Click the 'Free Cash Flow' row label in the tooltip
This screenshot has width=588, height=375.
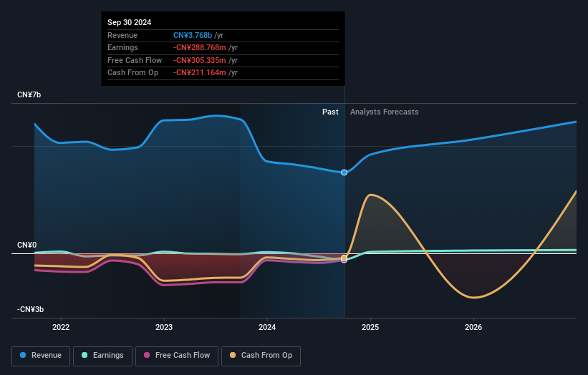click(135, 60)
